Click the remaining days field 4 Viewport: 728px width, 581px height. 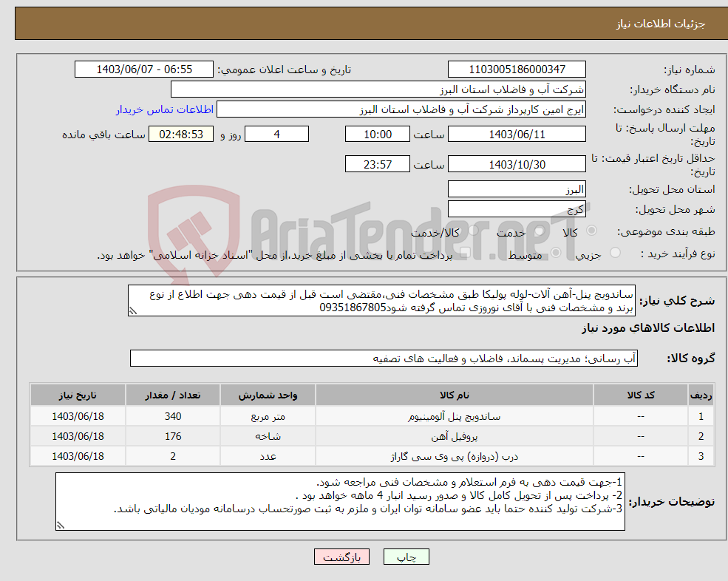[x=276, y=135]
